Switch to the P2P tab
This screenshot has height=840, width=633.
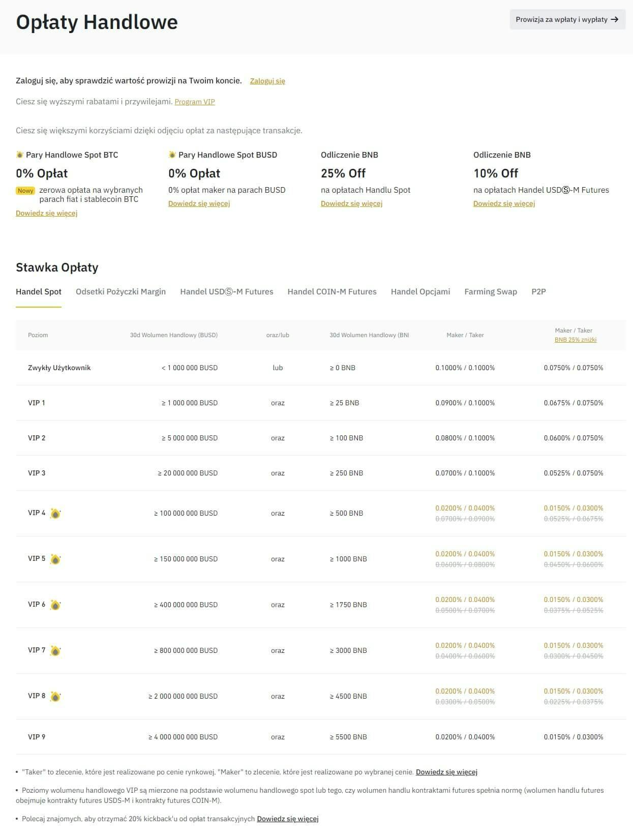(x=538, y=292)
